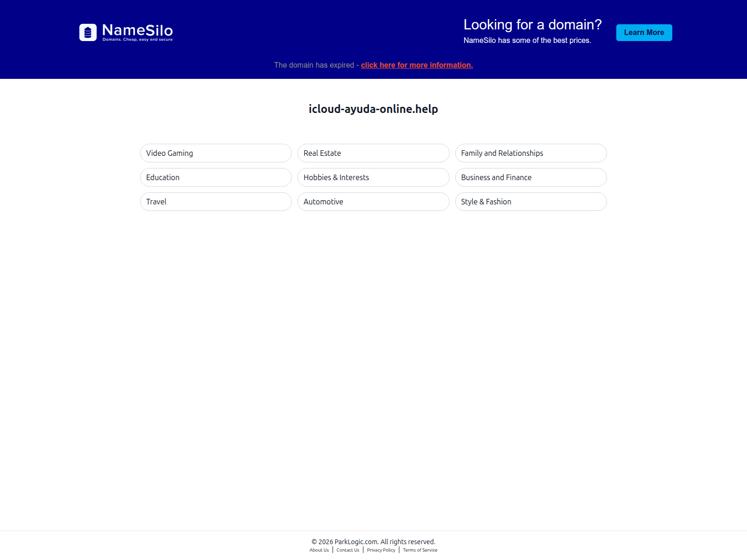The width and height of the screenshot is (747, 560).
Task: Click the 'Looking for a domain?' headline
Action: point(533,25)
